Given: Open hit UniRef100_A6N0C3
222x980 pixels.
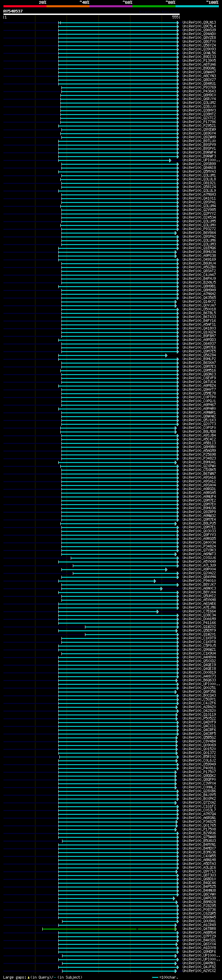Looking at the screenshot, I should click(199, 589).
